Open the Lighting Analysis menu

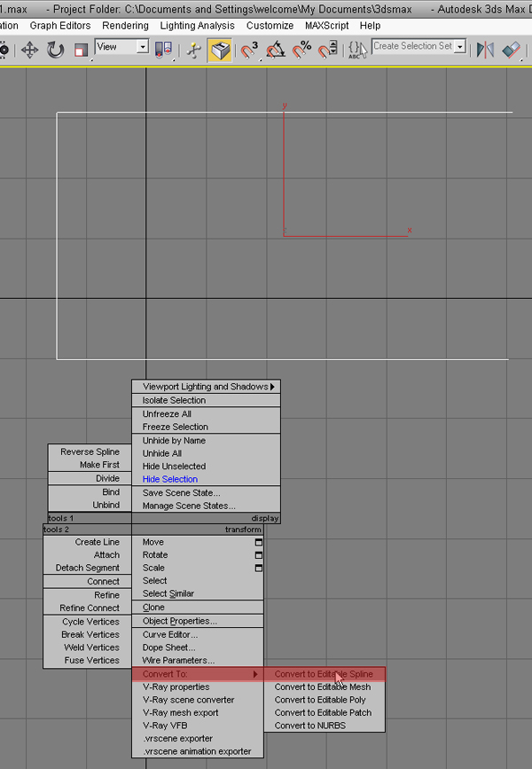pyautogui.click(x=197, y=26)
